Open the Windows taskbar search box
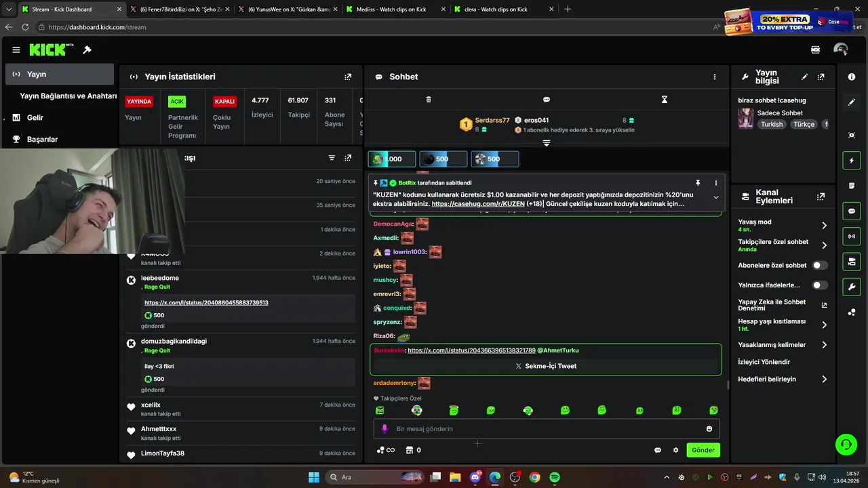 [375, 477]
